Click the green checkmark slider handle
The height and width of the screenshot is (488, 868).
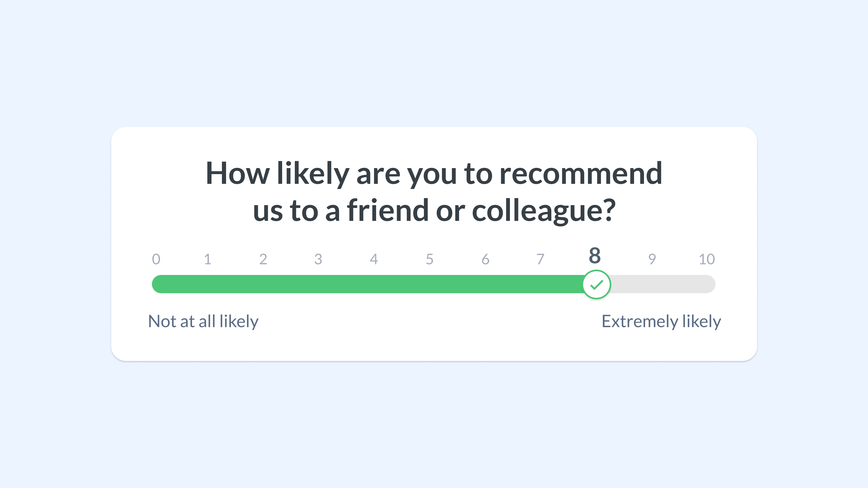597,285
